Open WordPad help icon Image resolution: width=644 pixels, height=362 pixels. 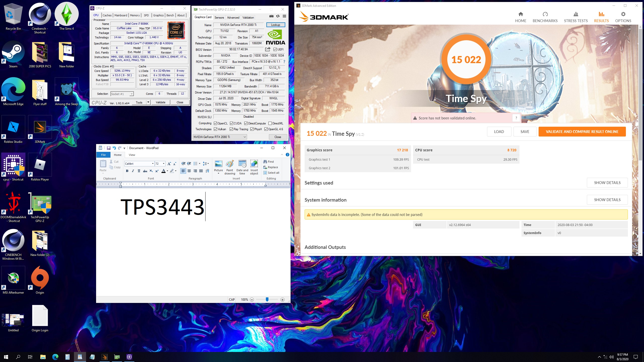[287, 155]
